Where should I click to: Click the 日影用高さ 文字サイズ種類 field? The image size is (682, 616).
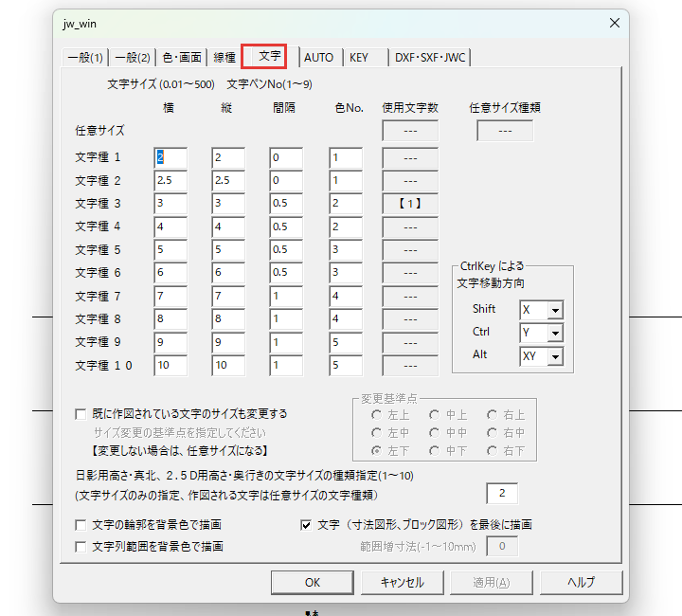(502, 494)
